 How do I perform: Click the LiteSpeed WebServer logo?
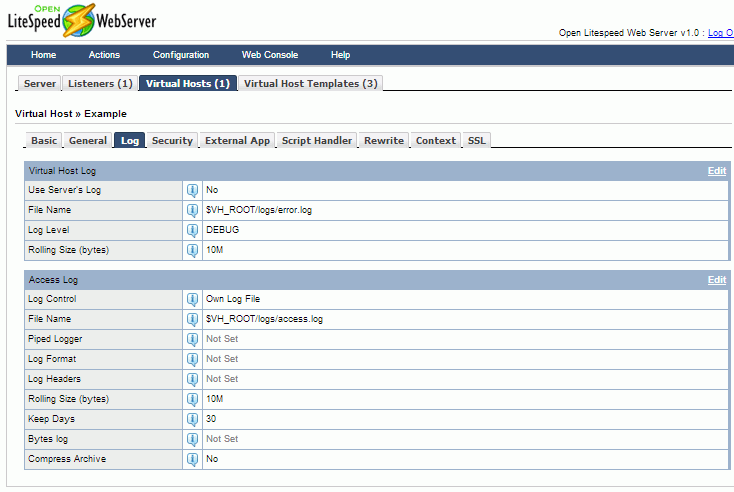(82, 20)
